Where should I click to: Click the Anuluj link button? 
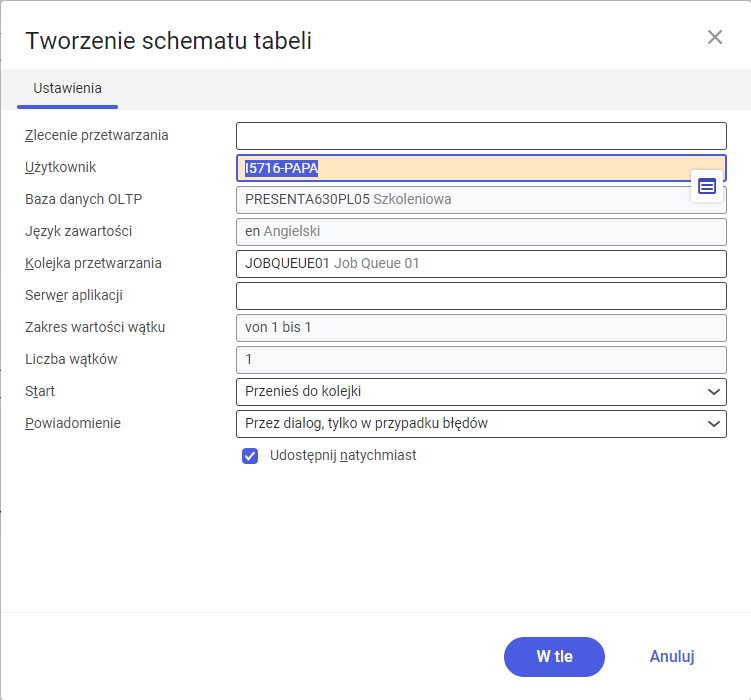[x=671, y=656]
